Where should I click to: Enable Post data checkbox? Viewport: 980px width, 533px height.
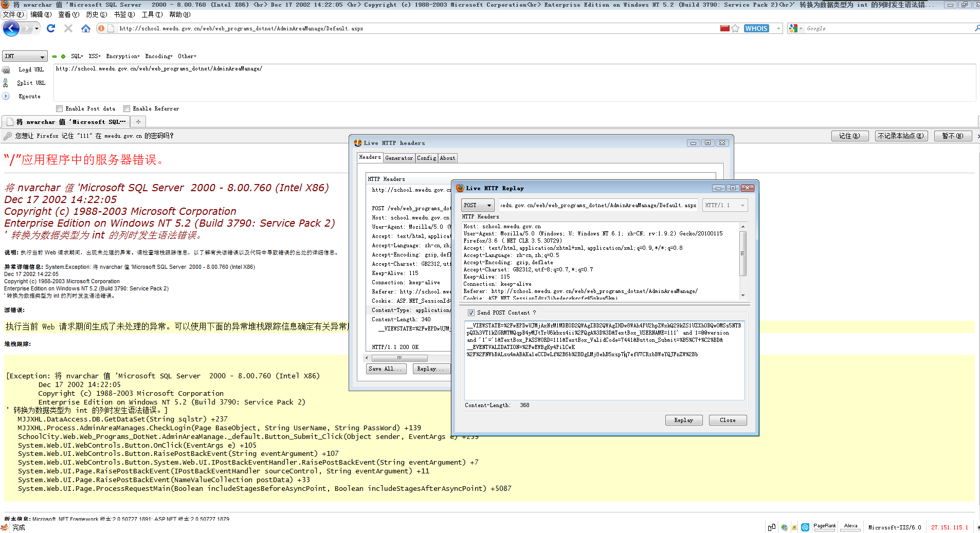(x=59, y=109)
